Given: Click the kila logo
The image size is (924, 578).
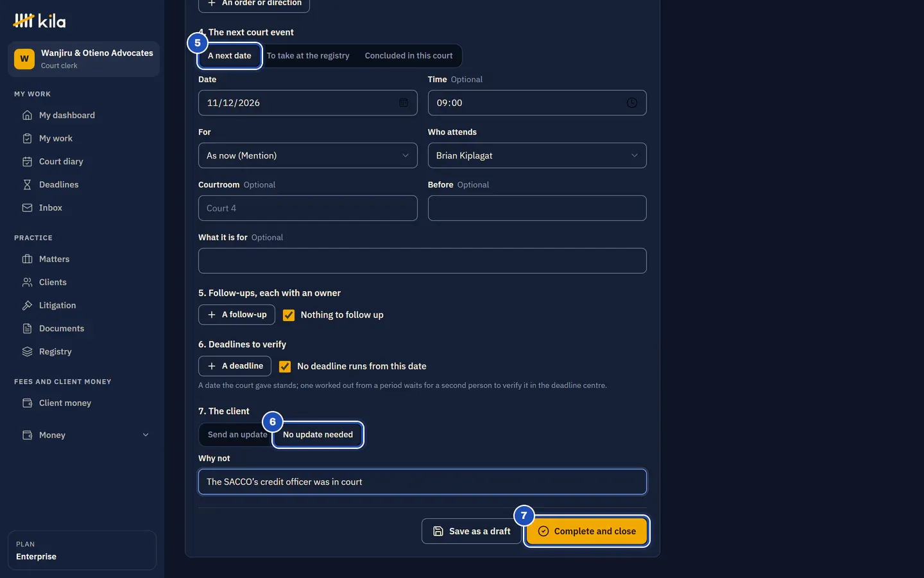Looking at the screenshot, I should pos(40,21).
